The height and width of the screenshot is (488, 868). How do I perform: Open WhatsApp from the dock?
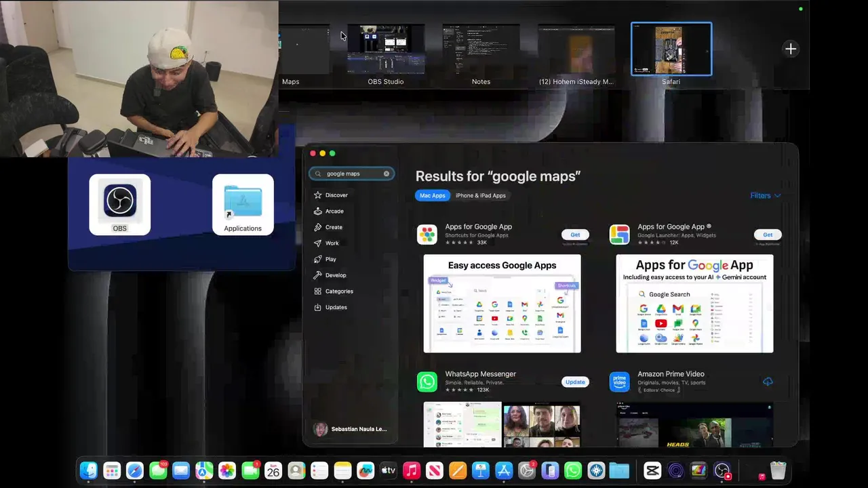tap(573, 470)
